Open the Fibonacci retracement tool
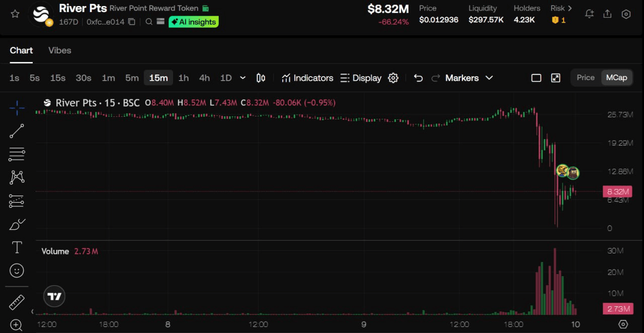The image size is (644, 333). pyautogui.click(x=17, y=154)
